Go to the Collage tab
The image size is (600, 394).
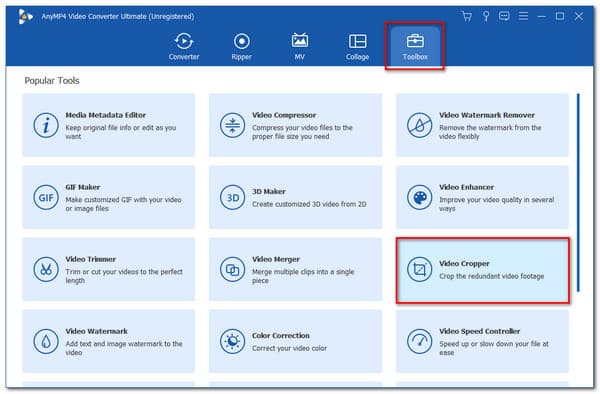357,46
